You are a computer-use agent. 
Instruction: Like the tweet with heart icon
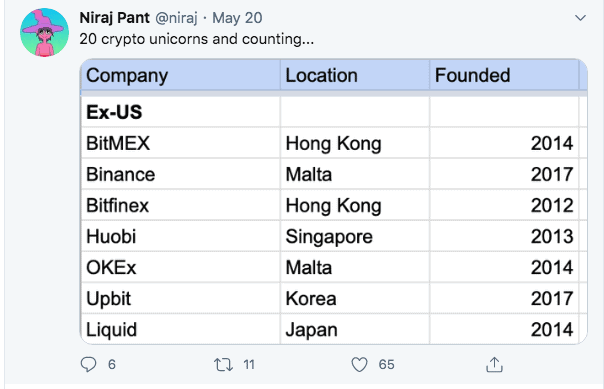[359, 364]
